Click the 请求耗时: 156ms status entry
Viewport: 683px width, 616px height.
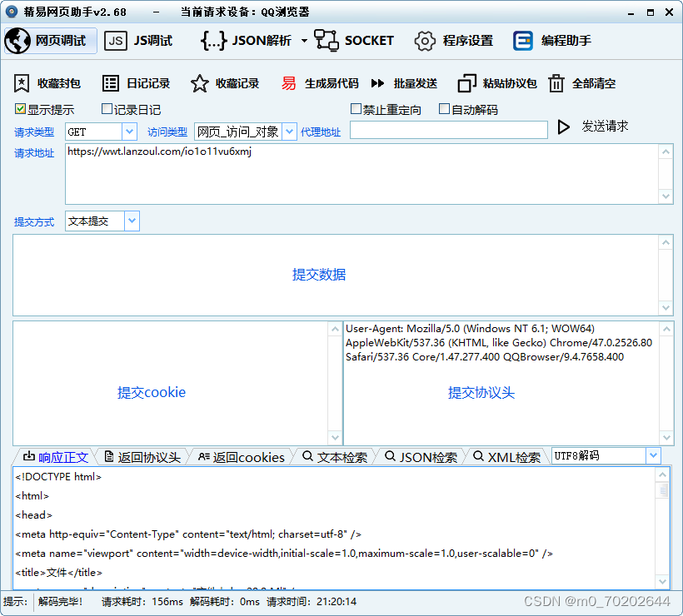(142, 602)
